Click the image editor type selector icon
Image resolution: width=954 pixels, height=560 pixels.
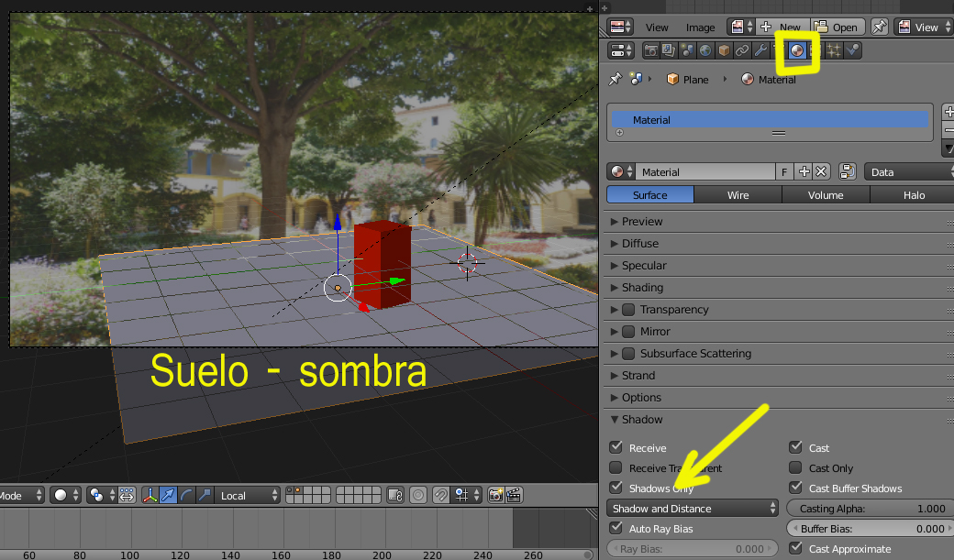(x=621, y=27)
